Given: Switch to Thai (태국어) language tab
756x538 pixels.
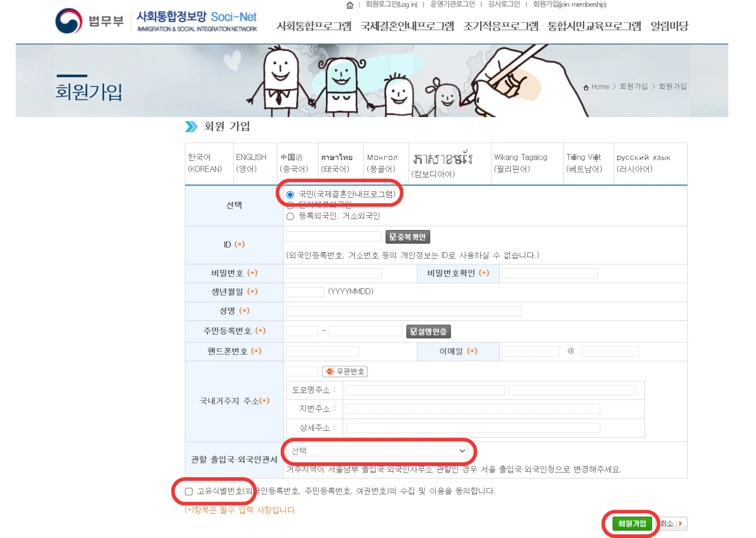Looking at the screenshot, I should [341, 163].
